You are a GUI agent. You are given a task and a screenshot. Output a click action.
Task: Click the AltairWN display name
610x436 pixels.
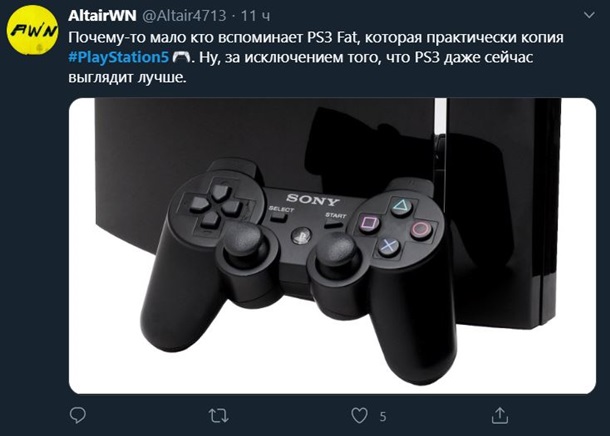102,16
